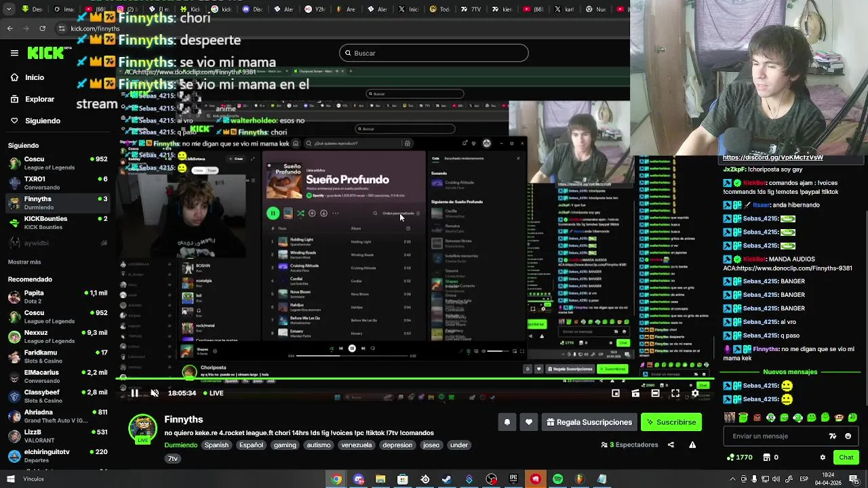Viewport: 868px width, 488px height.
Task: Open recommended channel ElMacarius
Action: coord(58,376)
